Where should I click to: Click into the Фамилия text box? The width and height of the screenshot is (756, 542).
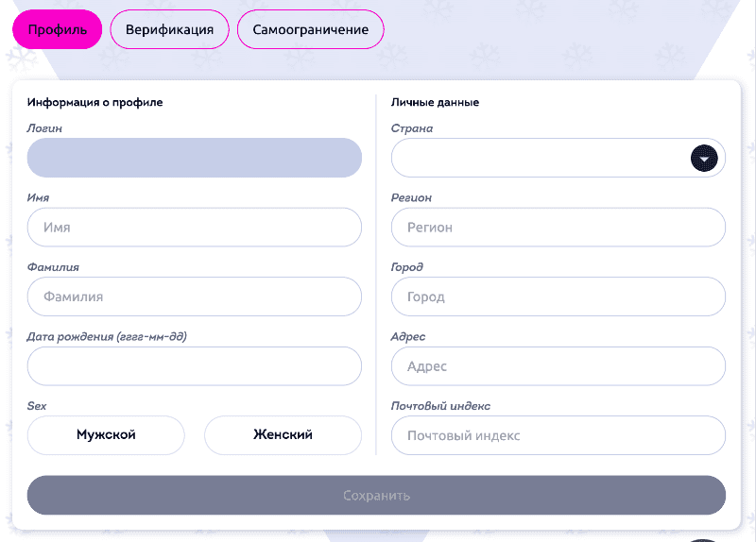coord(194,296)
